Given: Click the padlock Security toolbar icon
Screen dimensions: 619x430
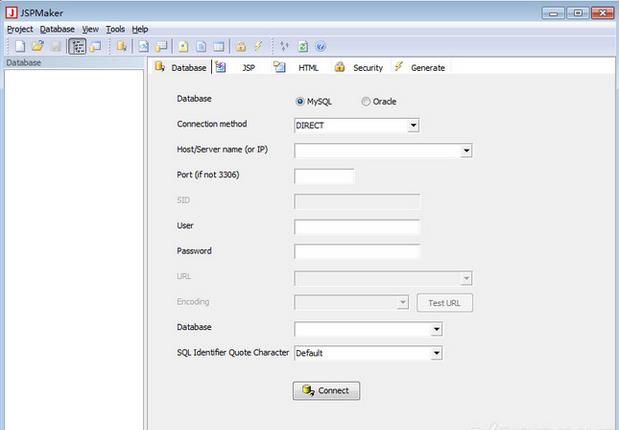Looking at the screenshot, I should click(241, 46).
